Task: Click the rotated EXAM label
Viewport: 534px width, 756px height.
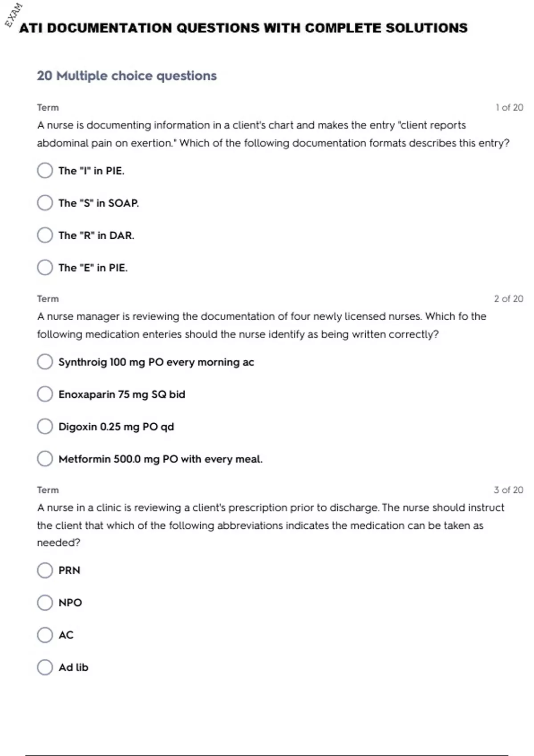Action: coord(13,15)
